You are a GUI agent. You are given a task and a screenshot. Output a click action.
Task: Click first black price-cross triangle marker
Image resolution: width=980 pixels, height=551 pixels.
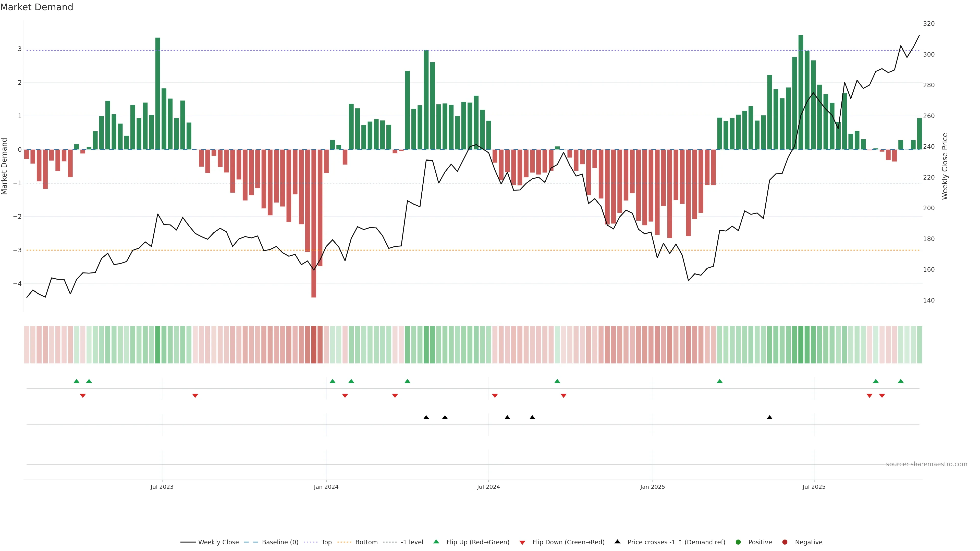(x=426, y=418)
